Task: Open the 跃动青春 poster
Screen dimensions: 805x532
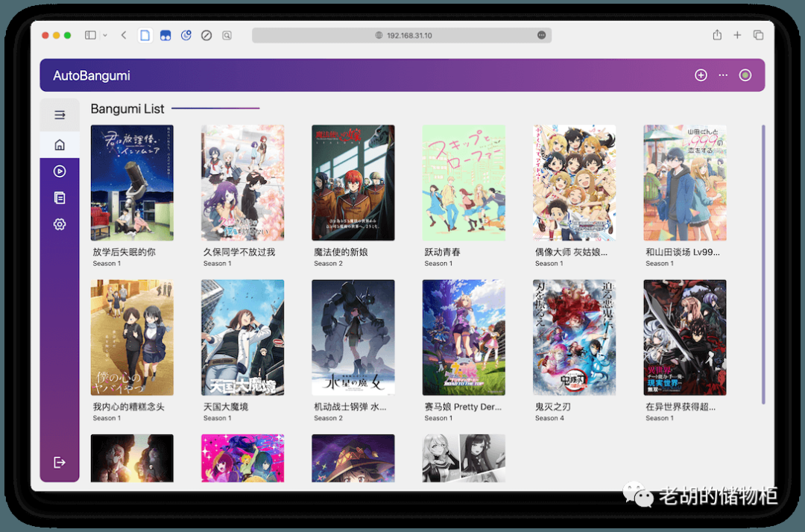Action: tap(464, 183)
